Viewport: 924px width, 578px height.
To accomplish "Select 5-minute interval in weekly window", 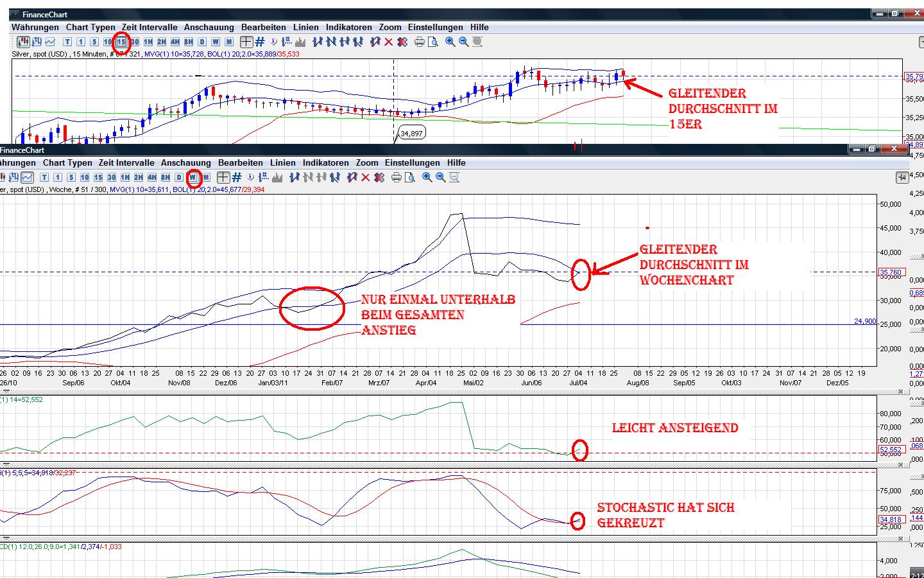I will click(71, 177).
